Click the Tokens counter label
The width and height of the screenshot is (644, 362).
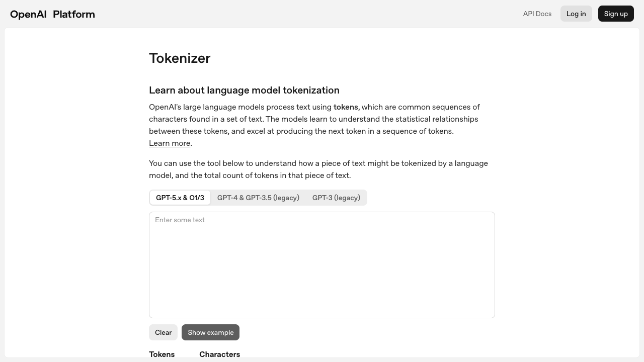[162, 354]
